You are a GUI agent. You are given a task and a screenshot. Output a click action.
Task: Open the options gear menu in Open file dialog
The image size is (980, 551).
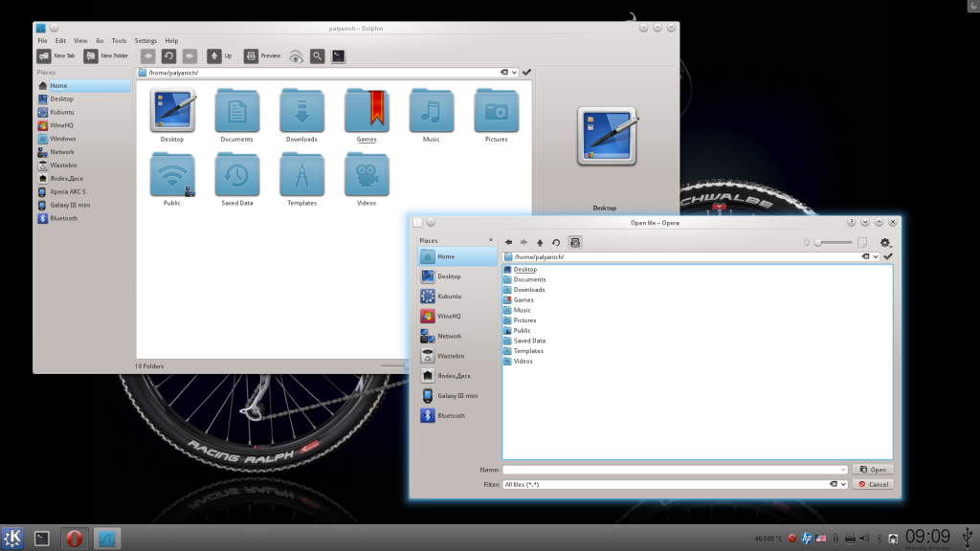pyautogui.click(x=885, y=242)
